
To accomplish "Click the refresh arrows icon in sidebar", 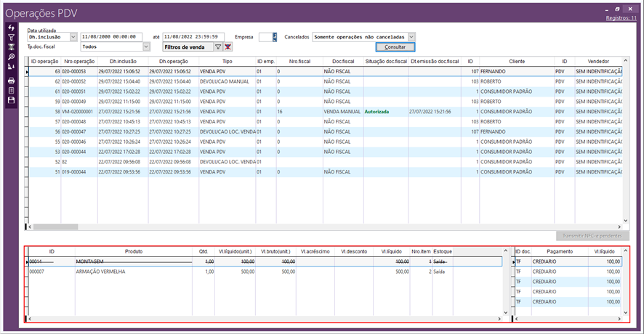I will coord(11,27).
